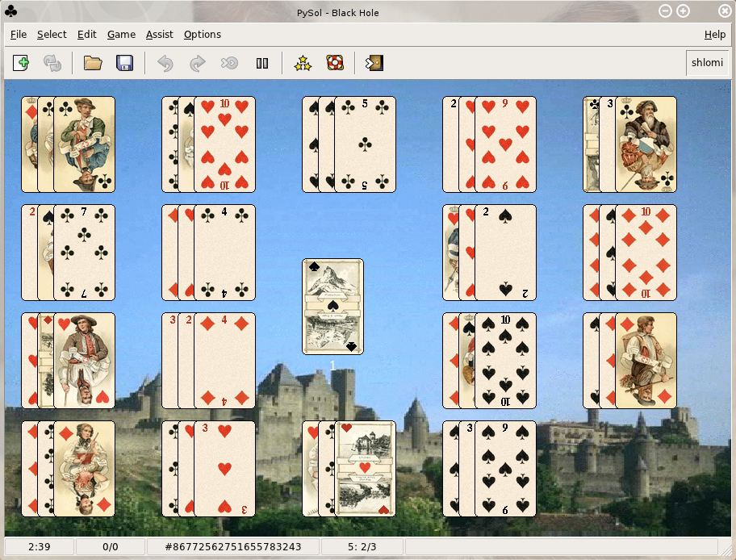Open the Options menu
736x560 pixels.
coord(203,34)
